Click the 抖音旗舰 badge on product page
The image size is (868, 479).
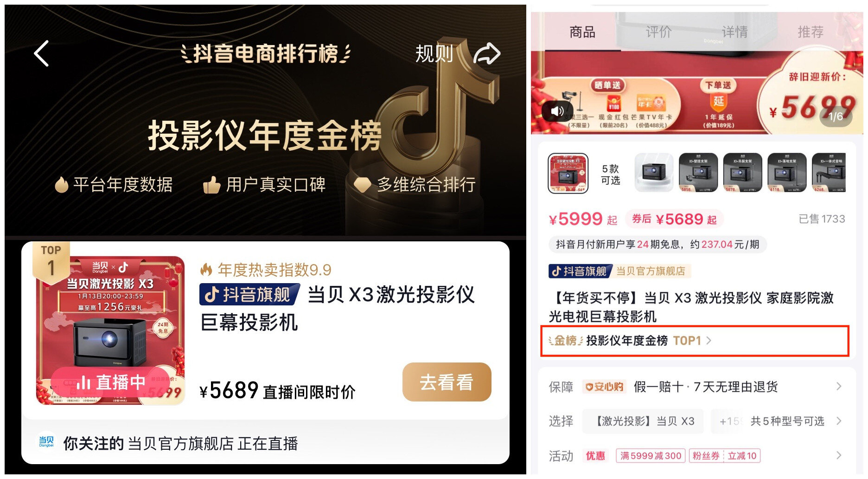click(580, 271)
